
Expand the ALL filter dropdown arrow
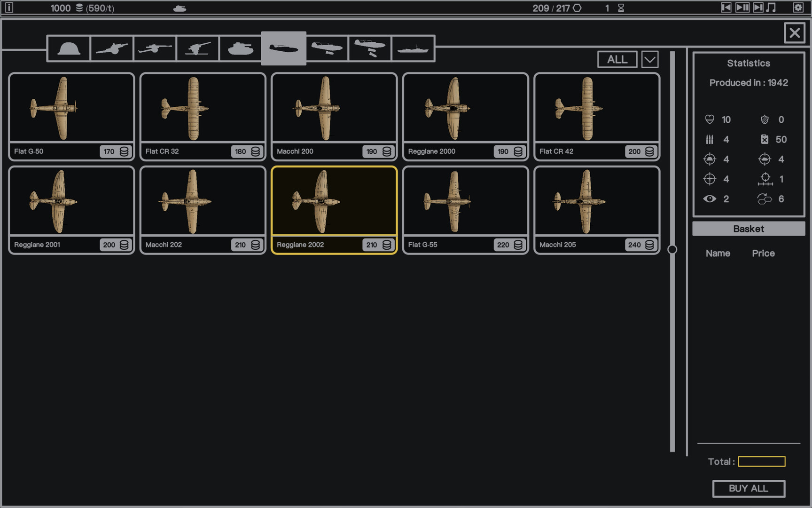(x=650, y=60)
